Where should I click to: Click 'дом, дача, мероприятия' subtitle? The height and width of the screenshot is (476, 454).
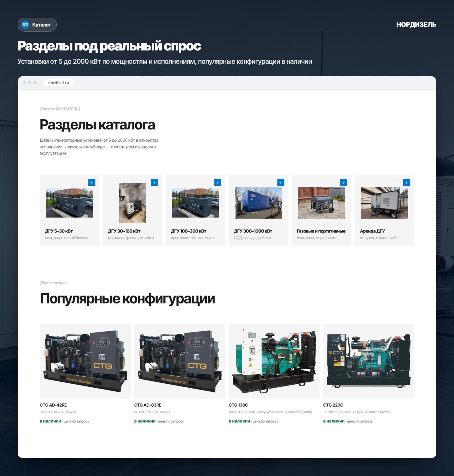pyautogui.click(x=318, y=238)
